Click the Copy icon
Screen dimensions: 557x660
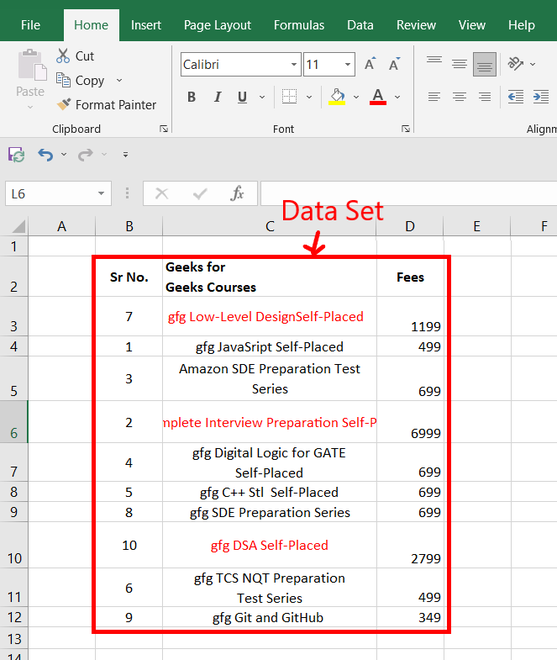tap(63, 80)
